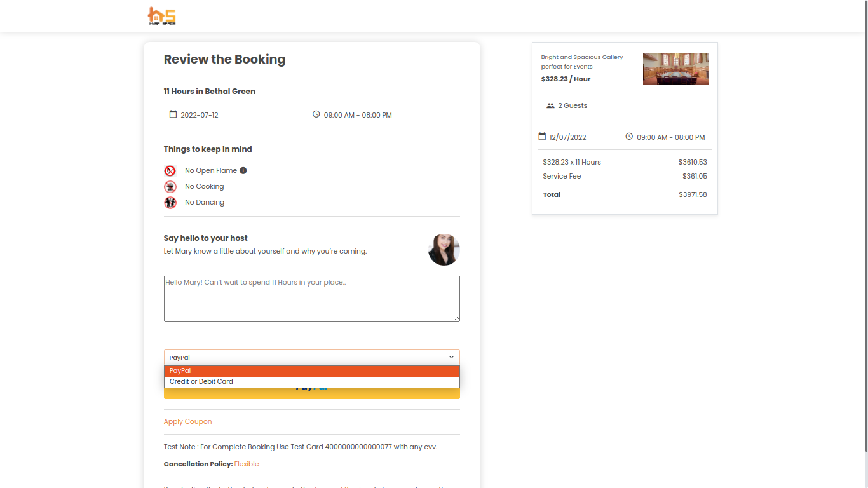Screen dimensions: 868x488
Task: Click calendar icon beside 12/07/2022 in summary
Action: (542, 137)
